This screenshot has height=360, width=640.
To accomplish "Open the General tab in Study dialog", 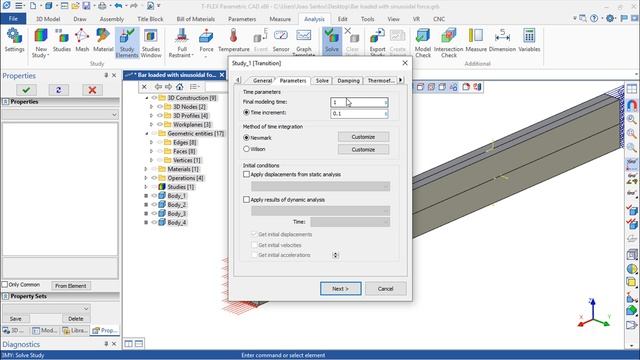I will point(262,81).
